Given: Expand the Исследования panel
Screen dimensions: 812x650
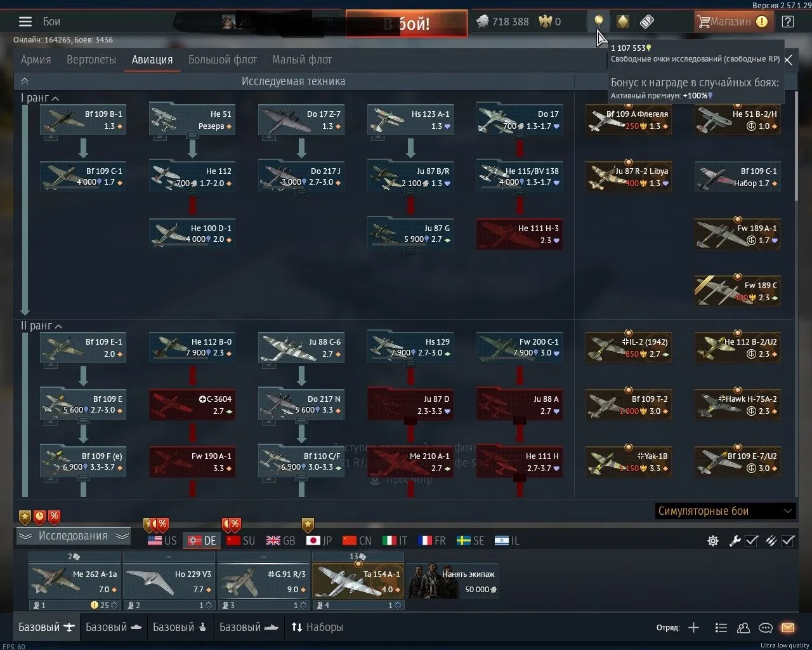Looking at the screenshot, I should coord(73,536).
